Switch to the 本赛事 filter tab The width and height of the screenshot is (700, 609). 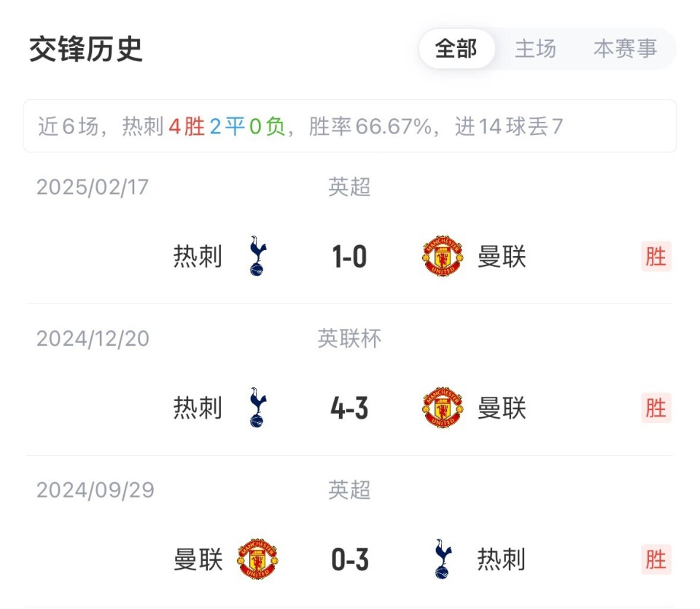point(627,49)
